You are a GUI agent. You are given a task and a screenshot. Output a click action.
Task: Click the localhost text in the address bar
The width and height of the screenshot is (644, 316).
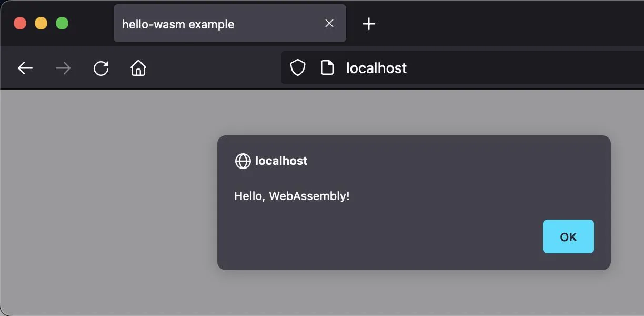click(376, 67)
